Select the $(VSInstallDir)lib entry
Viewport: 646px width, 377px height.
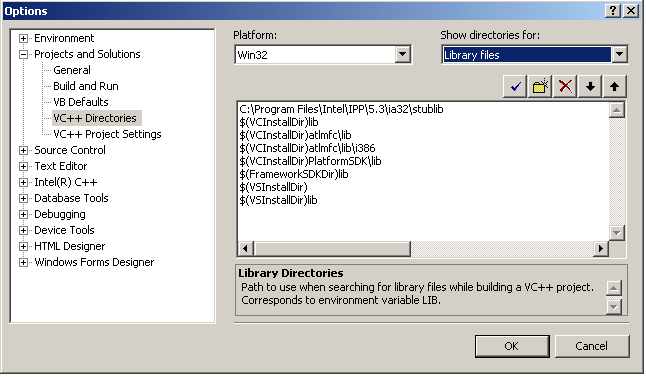tap(278, 200)
